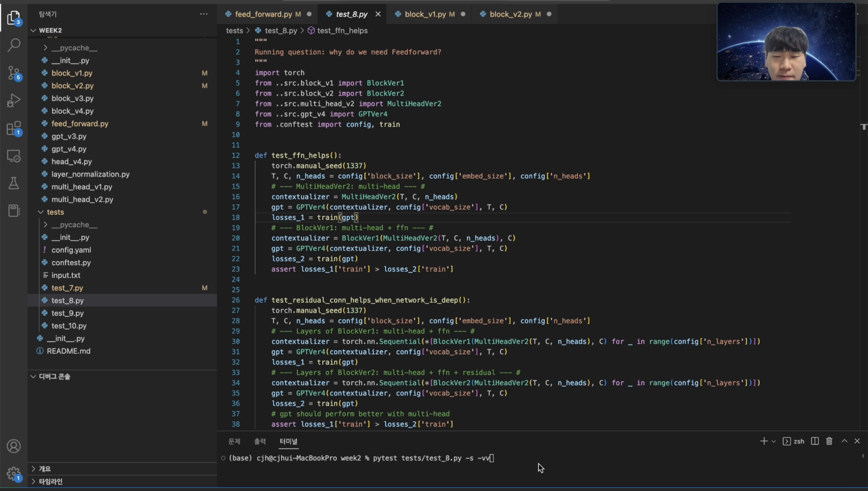Click tests breadcrumb segment
This screenshot has height=491, width=868.
(x=234, y=31)
